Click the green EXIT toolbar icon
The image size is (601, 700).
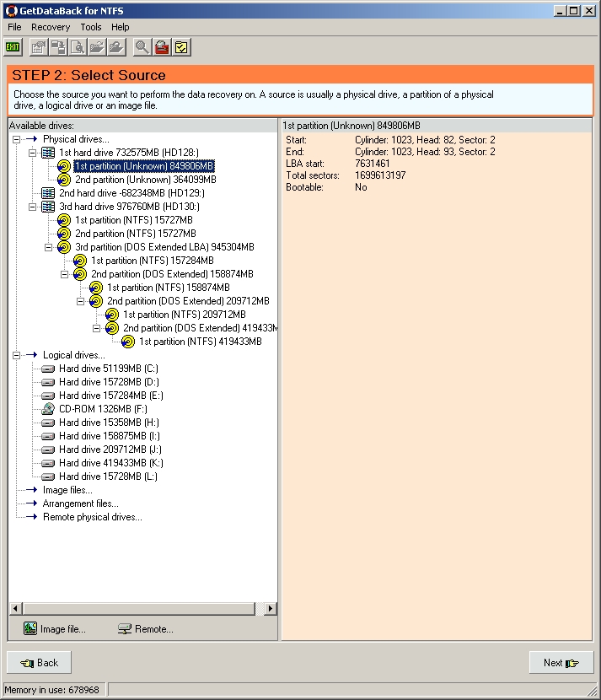(13, 47)
